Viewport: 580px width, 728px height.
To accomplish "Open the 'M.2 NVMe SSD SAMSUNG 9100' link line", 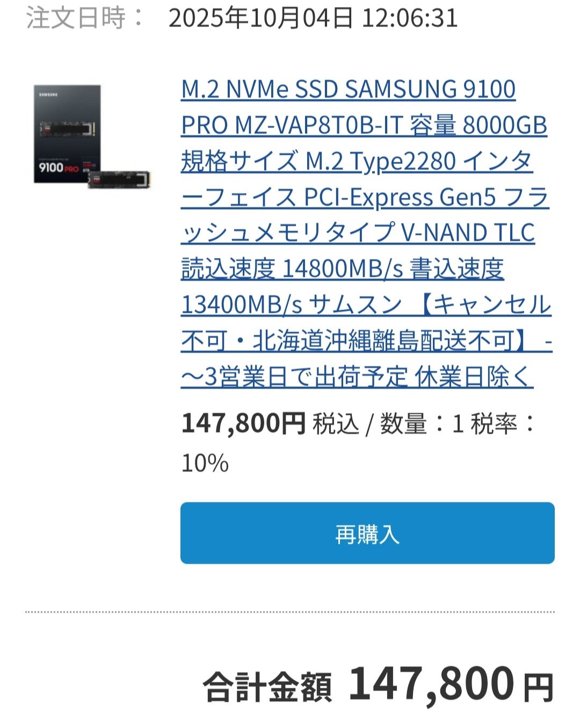I will tap(349, 89).
